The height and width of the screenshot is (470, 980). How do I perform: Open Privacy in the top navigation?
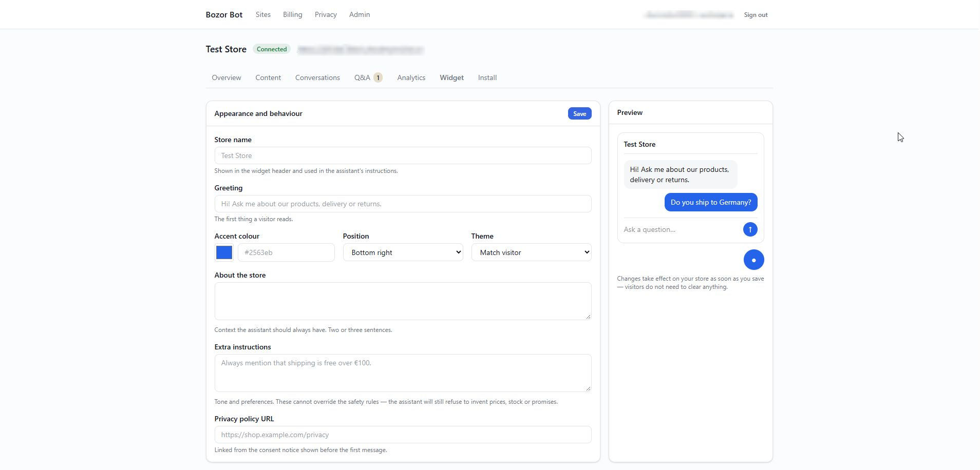click(x=326, y=14)
